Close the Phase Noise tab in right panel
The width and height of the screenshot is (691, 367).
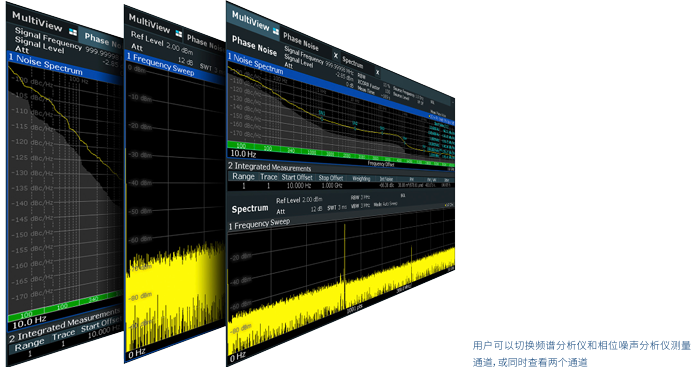point(335,56)
